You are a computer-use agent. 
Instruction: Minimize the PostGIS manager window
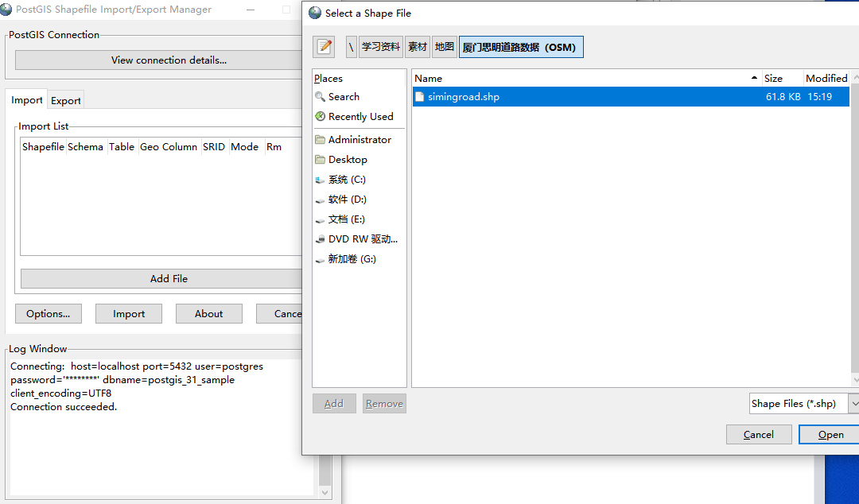pos(251,10)
